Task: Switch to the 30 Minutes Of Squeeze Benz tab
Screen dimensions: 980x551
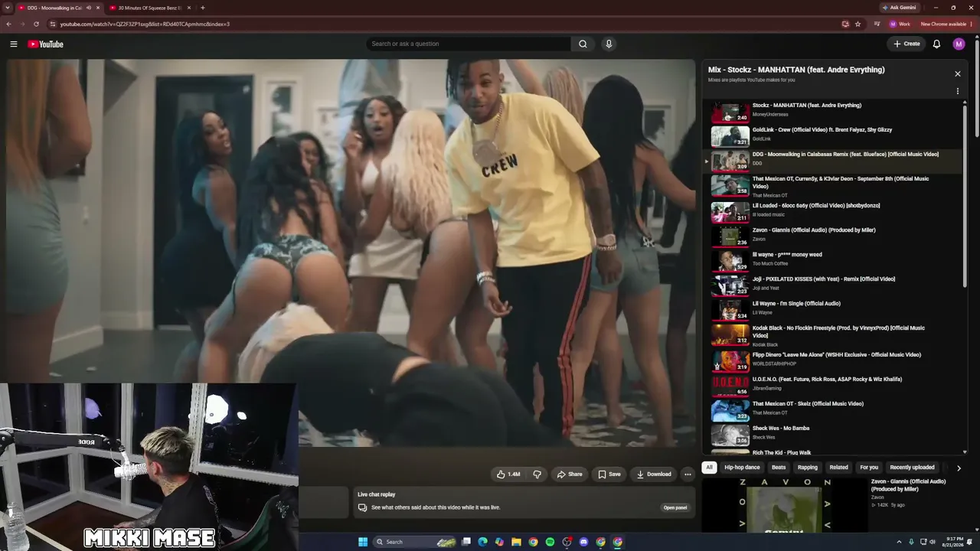Action: pos(150,8)
